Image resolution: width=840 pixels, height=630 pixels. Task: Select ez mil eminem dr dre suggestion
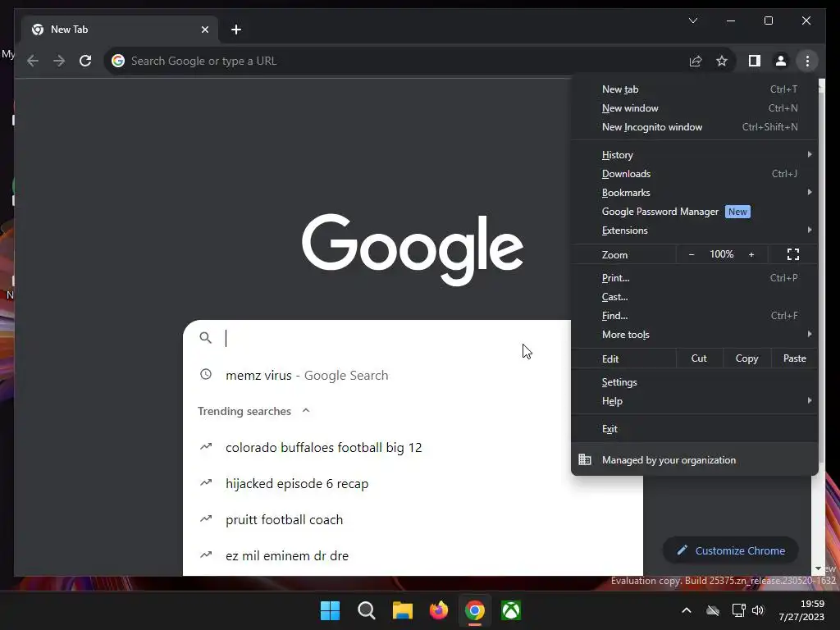tap(413, 555)
